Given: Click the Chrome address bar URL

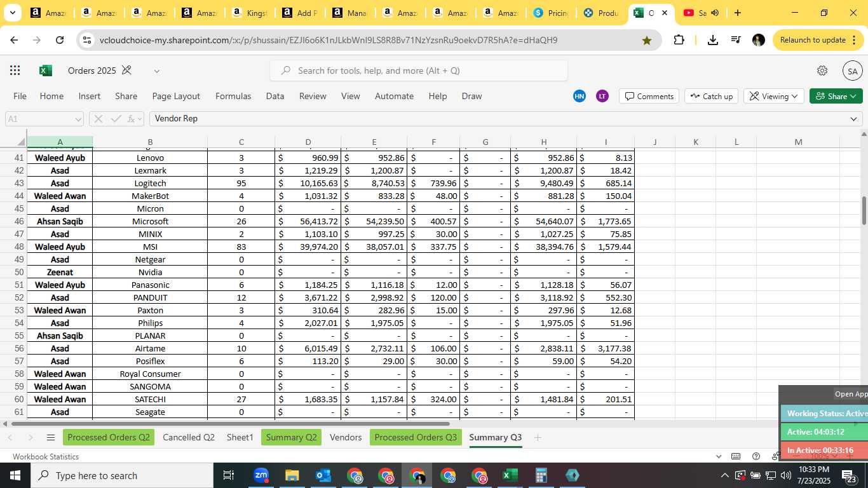Looking at the screenshot, I should coord(329,40).
